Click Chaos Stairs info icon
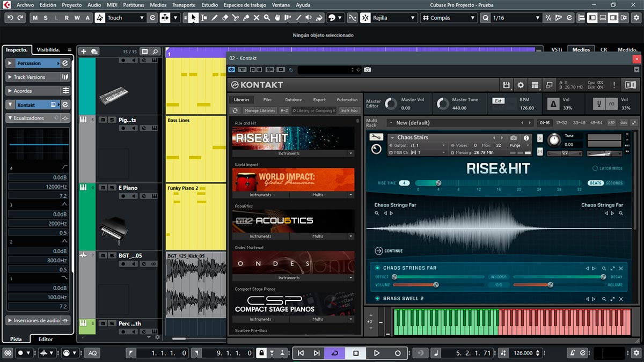Screen dimensions: 644x362 tap(526, 138)
